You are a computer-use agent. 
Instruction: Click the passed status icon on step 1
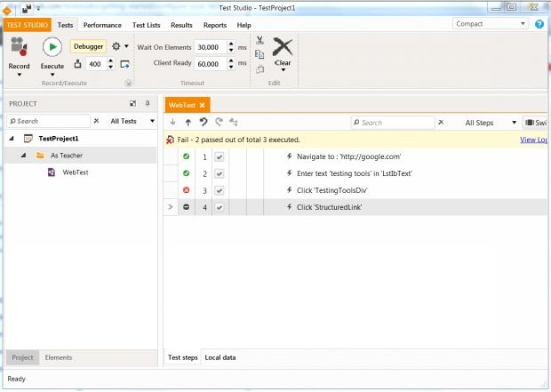[x=187, y=156]
